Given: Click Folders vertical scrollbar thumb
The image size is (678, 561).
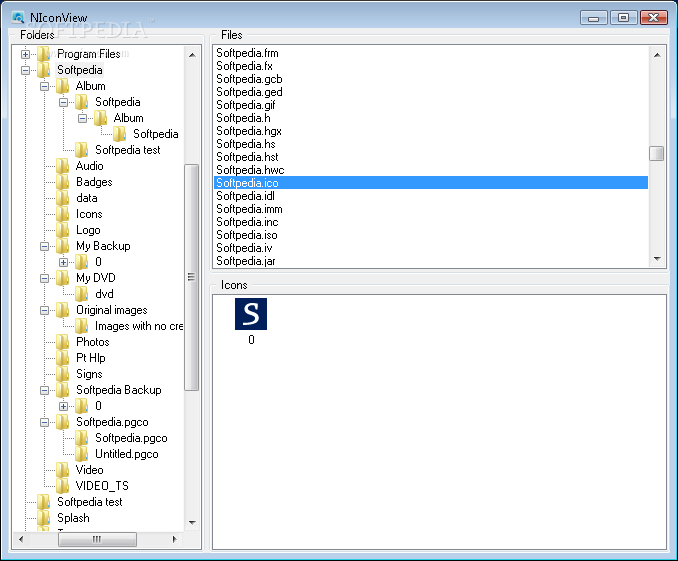Looking at the screenshot, I should click(192, 277).
